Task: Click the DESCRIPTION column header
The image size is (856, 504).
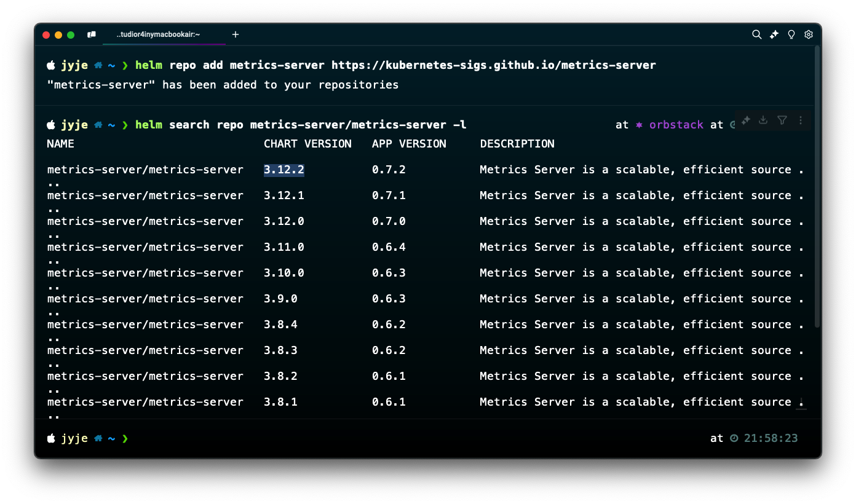Action: pyautogui.click(x=517, y=144)
